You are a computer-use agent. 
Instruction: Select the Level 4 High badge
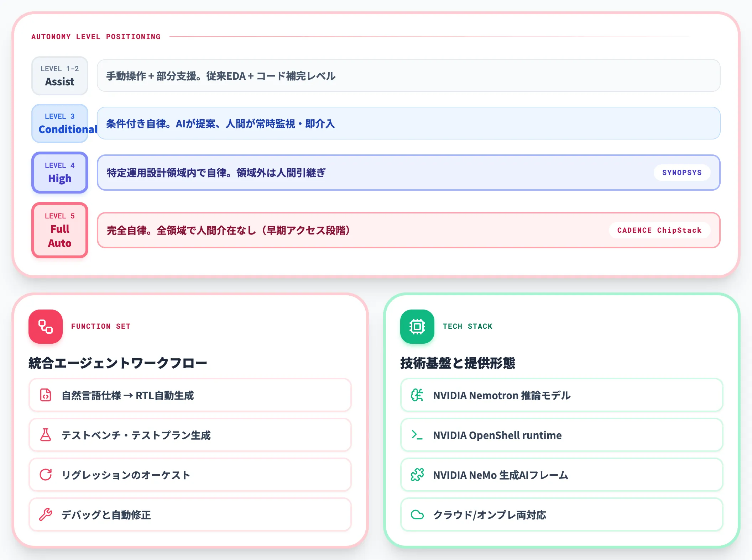60,173
